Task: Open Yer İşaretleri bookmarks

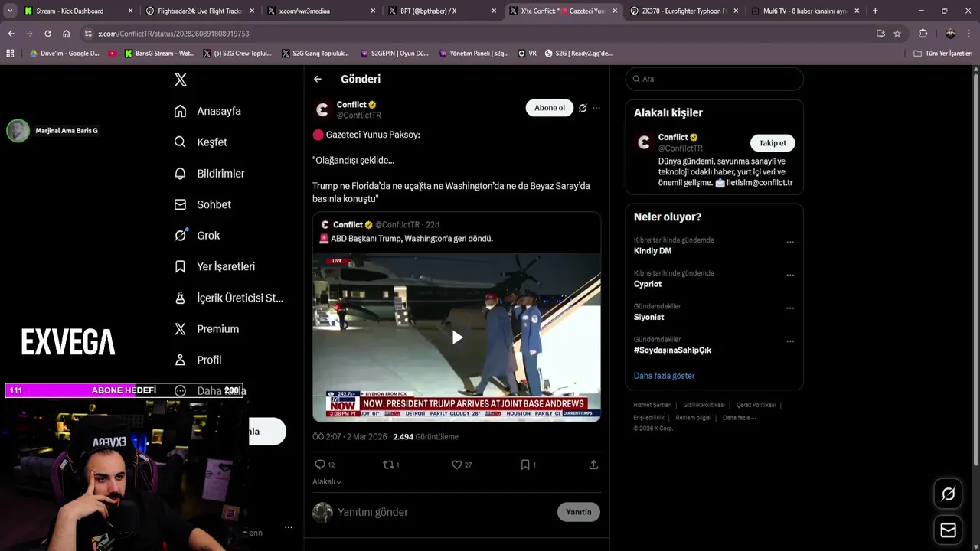Action: (x=214, y=266)
